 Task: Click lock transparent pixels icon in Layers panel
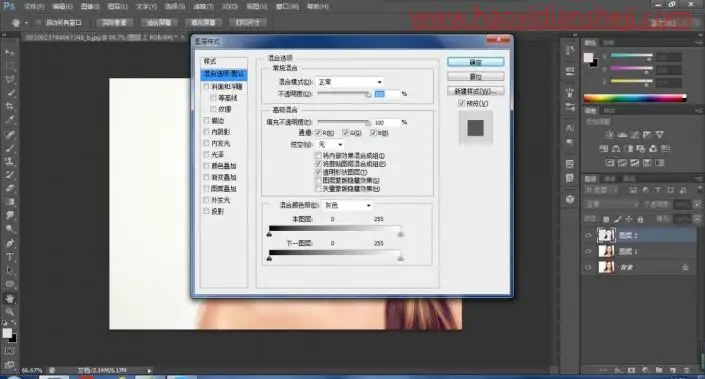pos(606,219)
